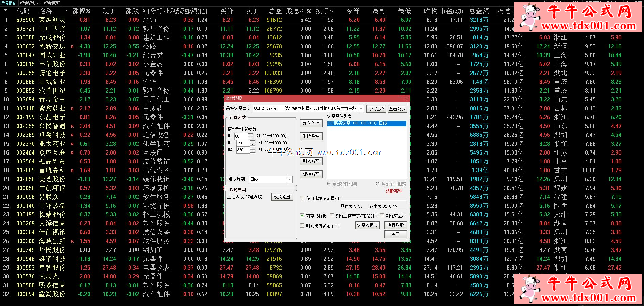This screenshot has width=644, height=306.
Task: Click the 用法注释 button
Action: point(376,109)
